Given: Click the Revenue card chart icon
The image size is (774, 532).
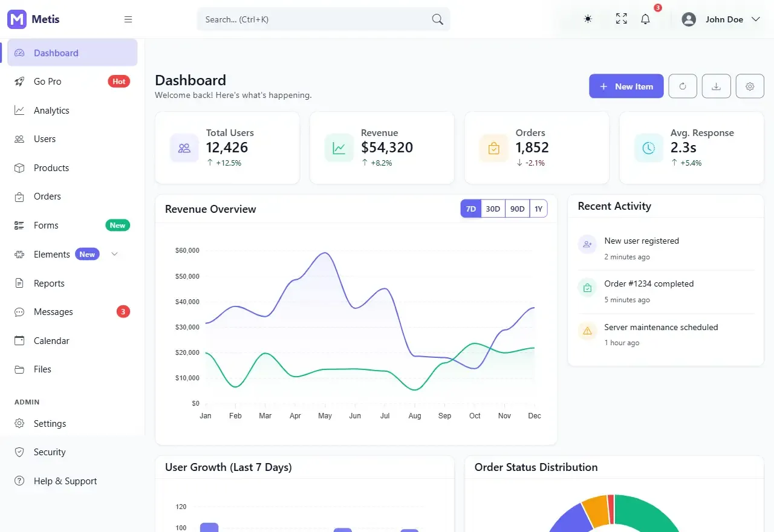Looking at the screenshot, I should pos(339,148).
